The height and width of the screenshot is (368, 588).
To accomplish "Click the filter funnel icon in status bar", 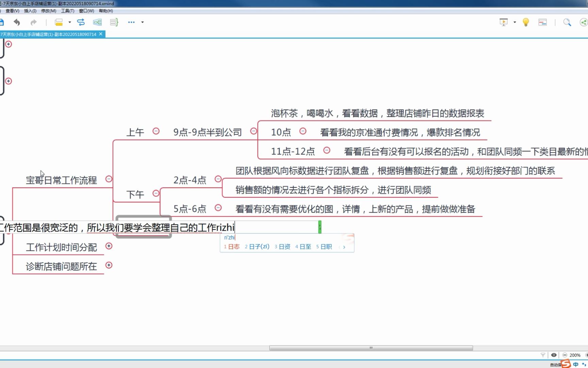I will click(x=543, y=355).
